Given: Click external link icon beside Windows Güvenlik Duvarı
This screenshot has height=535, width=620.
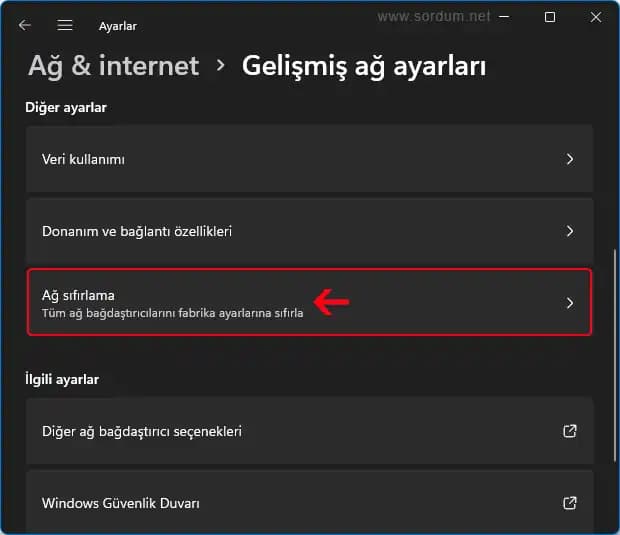Looking at the screenshot, I should 569,503.
